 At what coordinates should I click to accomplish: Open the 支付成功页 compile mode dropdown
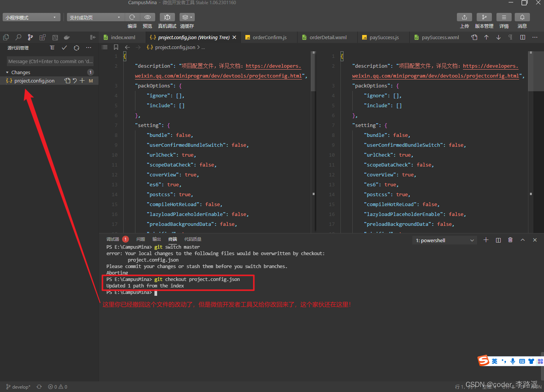96,17
